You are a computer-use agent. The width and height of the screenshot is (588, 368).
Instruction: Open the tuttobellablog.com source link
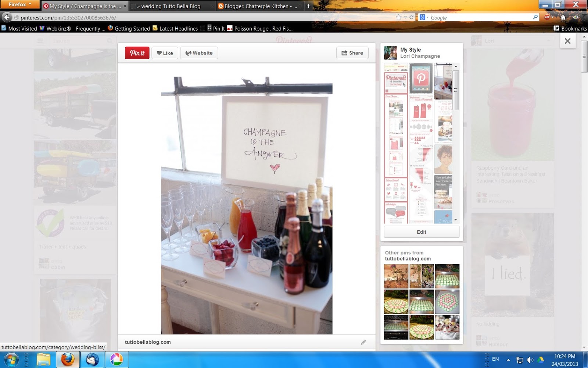click(x=147, y=342)
